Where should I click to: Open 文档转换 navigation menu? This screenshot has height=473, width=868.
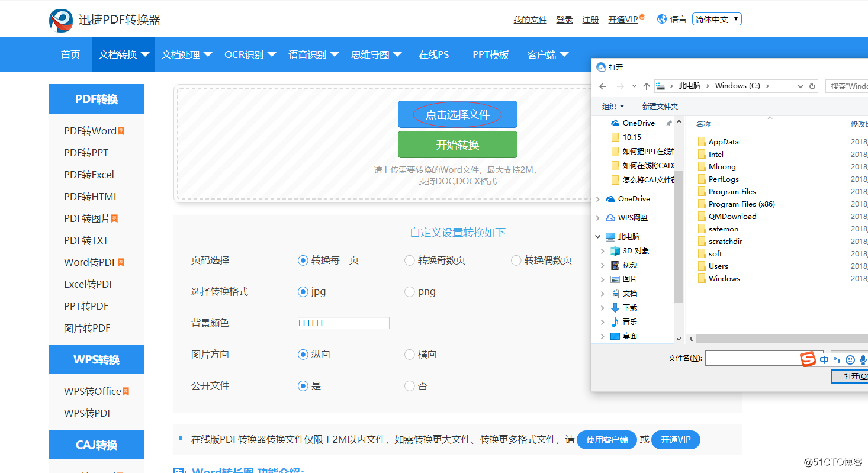click(x=123, y=54)
